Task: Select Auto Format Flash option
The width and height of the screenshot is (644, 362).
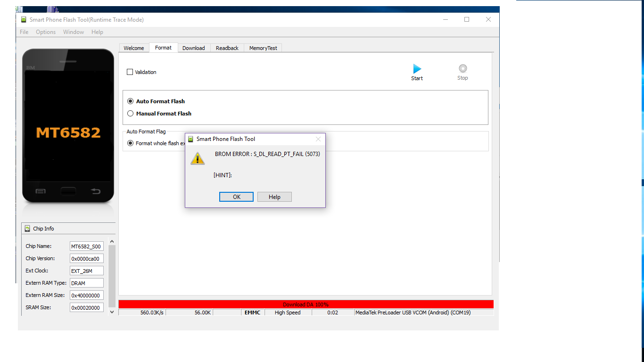Action: [131, 101]
